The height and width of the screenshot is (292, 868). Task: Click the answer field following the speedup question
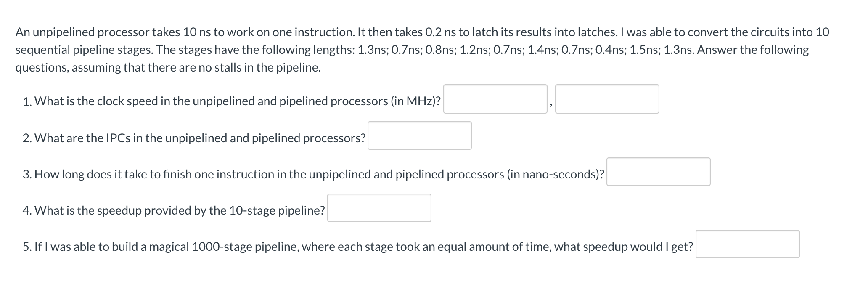[379, 207]
